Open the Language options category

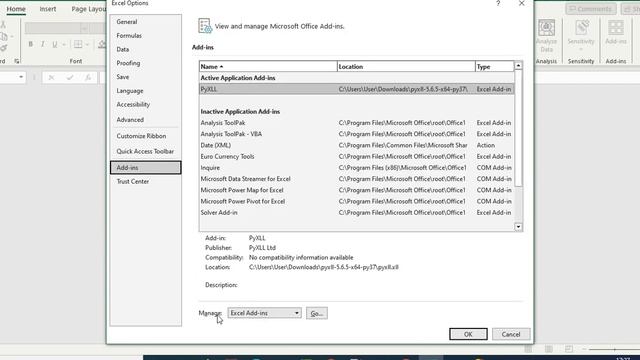click(130, 91)
